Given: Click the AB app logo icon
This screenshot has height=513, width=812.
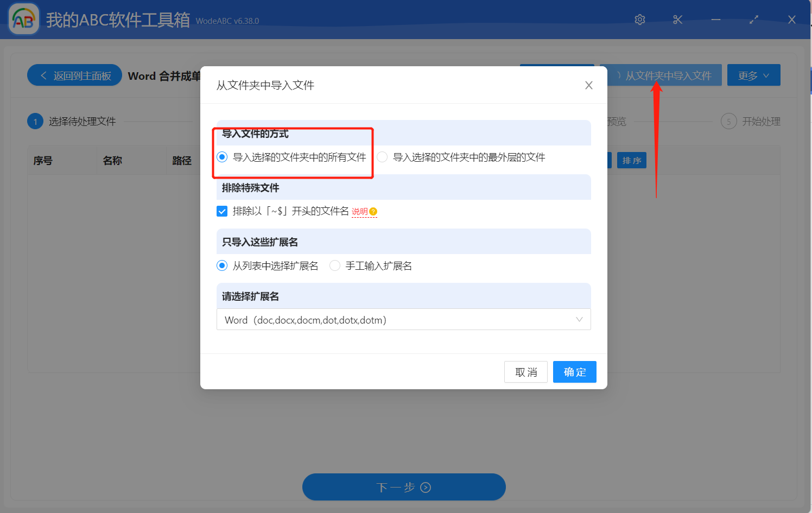Looking at the screenshot, I should (23, 18).
